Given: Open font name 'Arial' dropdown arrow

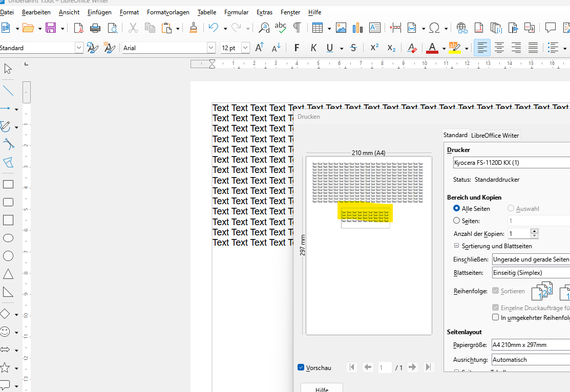Looking at the screenshot, I should click(x=211, y=48).
